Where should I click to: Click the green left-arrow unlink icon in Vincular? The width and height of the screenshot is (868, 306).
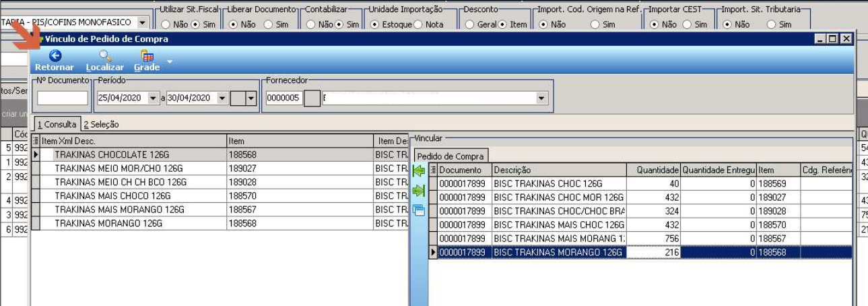click(419, 171)
